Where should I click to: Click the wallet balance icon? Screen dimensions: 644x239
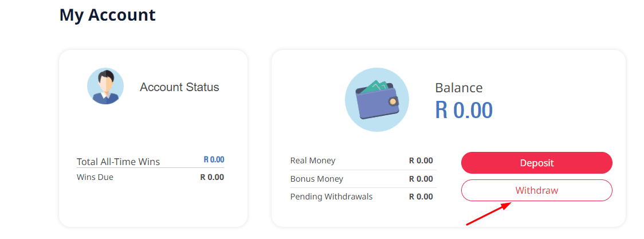pos(376,100)
